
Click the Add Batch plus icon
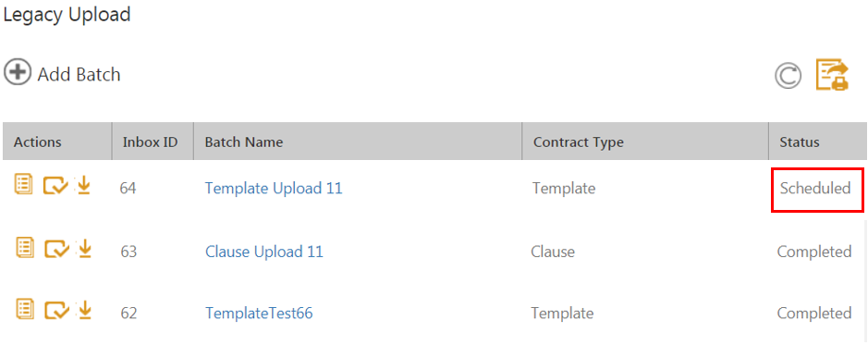[x=18, y=73]
